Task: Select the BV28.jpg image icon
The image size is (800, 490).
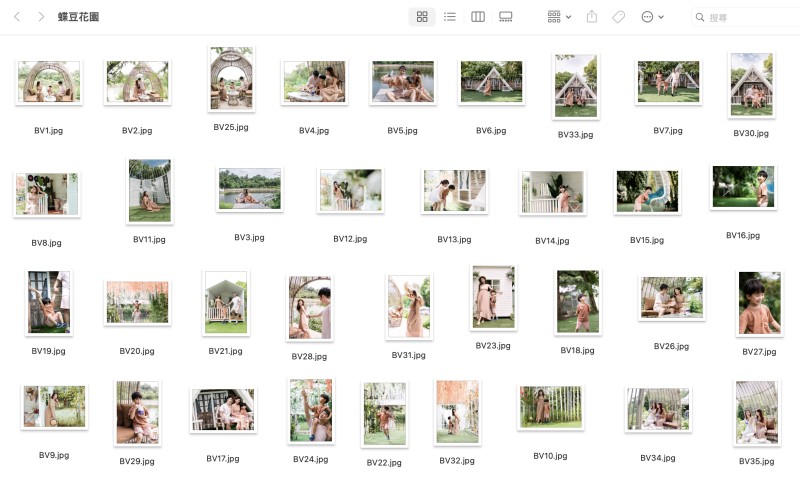Action: (x=309, y=307)
